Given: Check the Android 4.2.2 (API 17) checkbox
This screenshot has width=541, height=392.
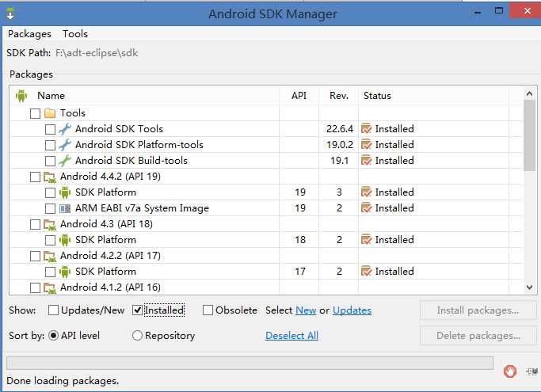Looking at the screenshot, I should point(35,257).
